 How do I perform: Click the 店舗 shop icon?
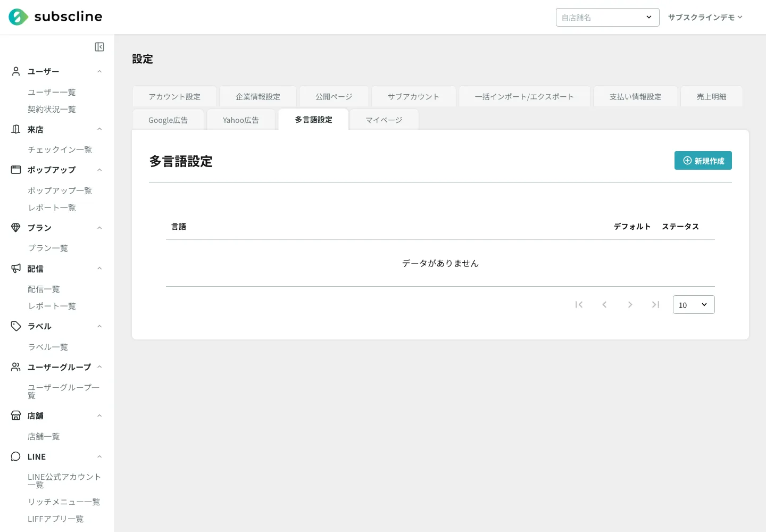click(x=16, y=415)
